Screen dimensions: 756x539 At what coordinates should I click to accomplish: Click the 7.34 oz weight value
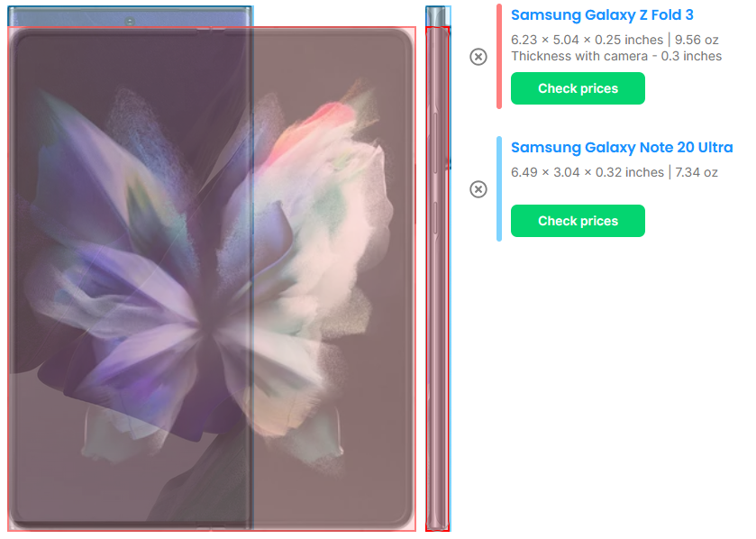(697, 172)
